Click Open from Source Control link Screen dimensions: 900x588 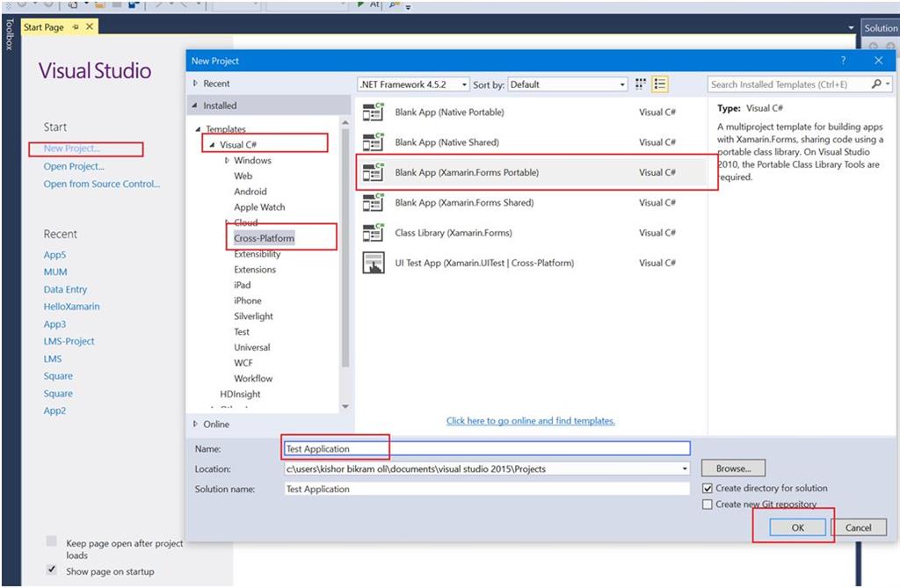(102, 184)
